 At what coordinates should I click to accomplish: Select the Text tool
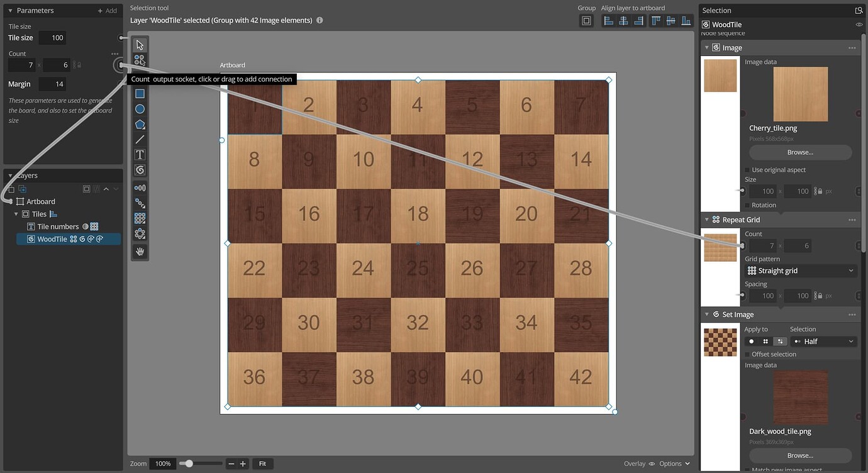pyautogui.click(x=139, y=154)
